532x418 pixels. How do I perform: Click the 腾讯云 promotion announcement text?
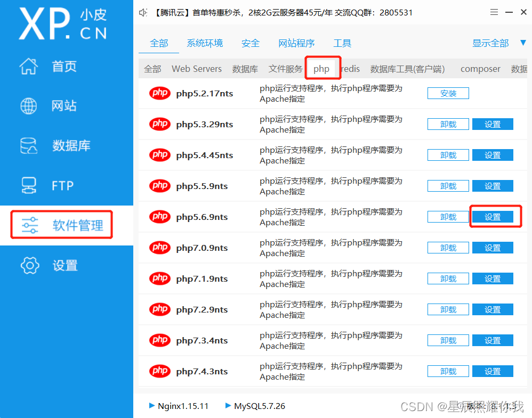tap(283, 13)
